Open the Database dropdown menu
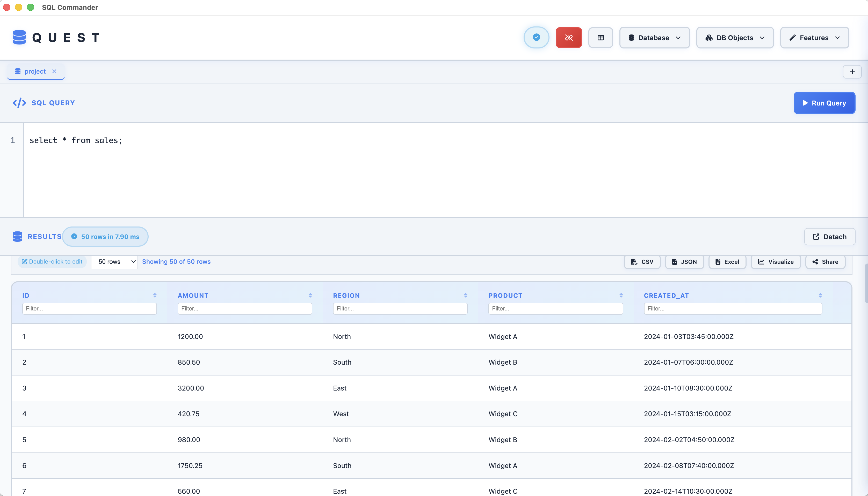This screenshot has height=496, width=868. tap(654, 38)
